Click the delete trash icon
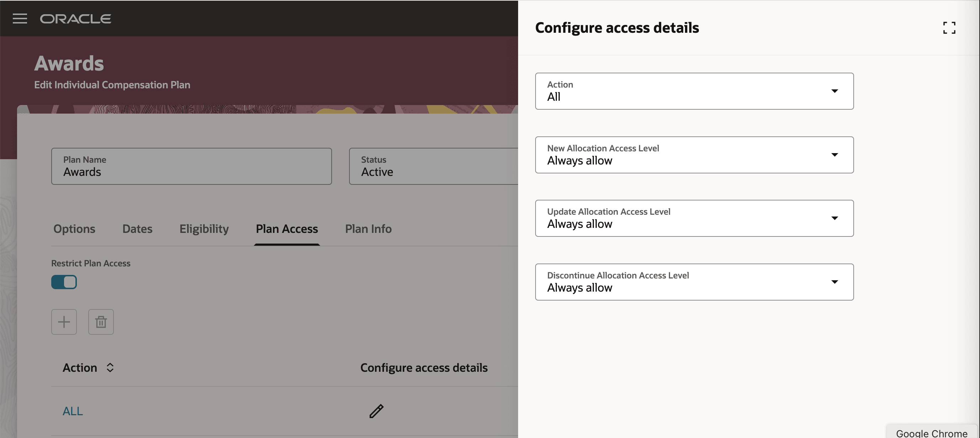This screenshot has height=438, width=980. tap(101, 322)
